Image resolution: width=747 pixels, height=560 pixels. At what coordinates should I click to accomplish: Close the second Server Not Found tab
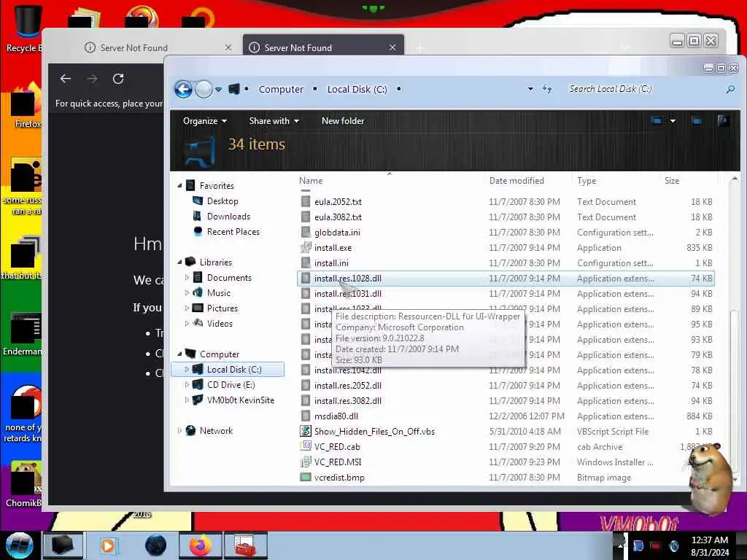pyautogui.click(x=392, y=47)
